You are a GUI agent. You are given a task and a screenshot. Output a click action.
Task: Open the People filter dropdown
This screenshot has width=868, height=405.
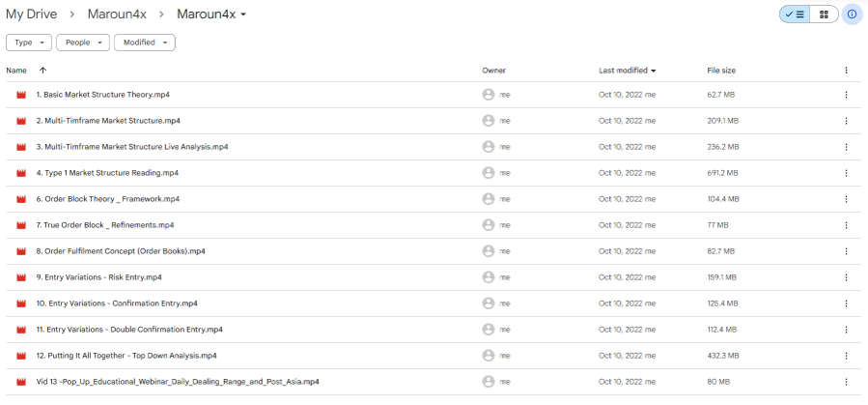pos(83,43)
